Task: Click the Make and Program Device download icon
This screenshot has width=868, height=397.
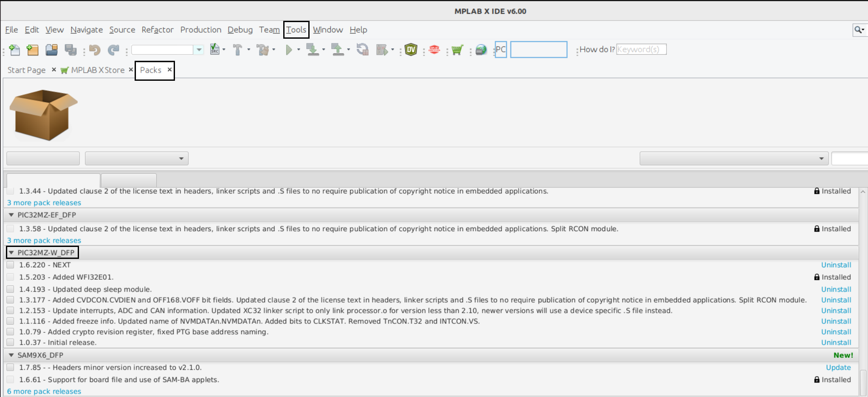Action: pos(313,50)
